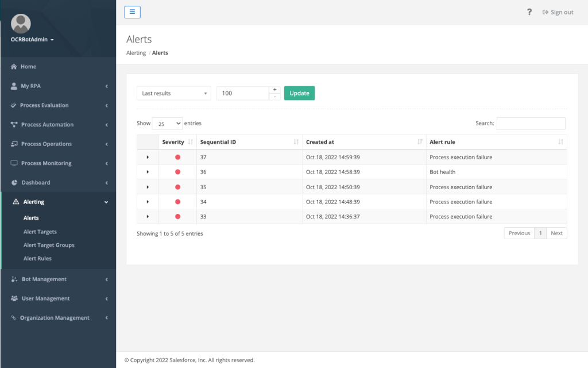Click the User Management people icon
Screen dimensions: 588x368
pyautogui.click(x=14, y=298)
